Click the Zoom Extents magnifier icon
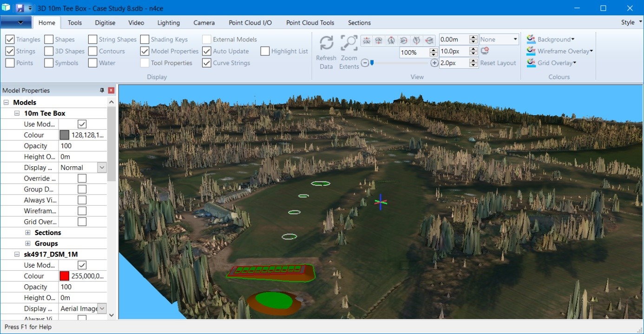644x334 pixels. 349,43
